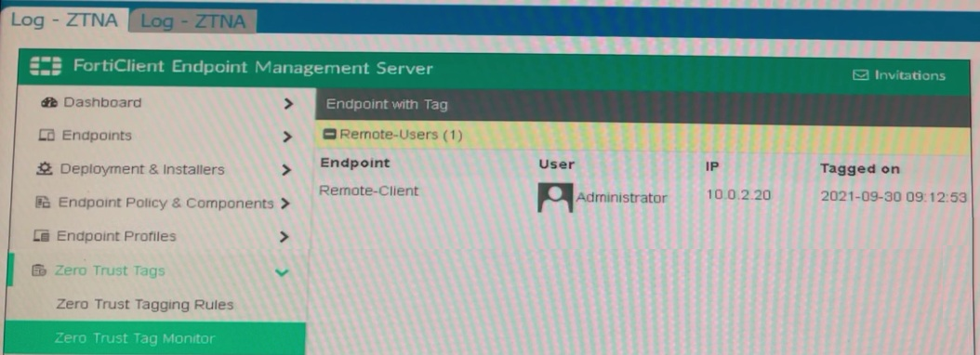The image size is (980, 355).
Task: Click the Endpoint with Tag header
Action: tap(387, 105)
